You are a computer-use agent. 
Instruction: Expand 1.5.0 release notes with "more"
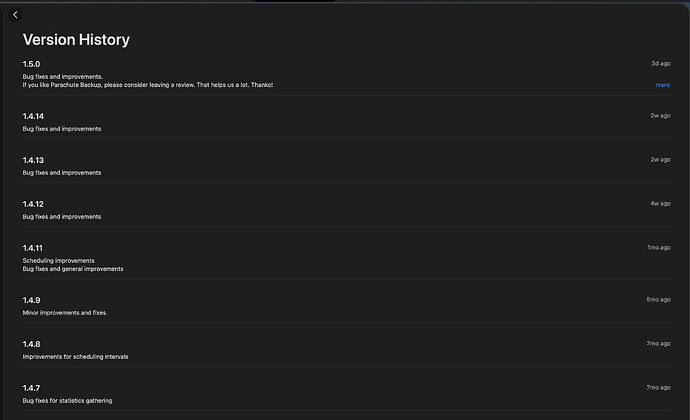coord(662,85)
